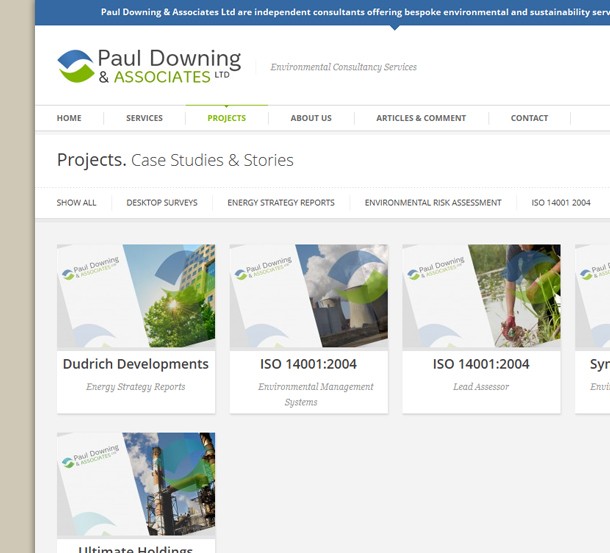Open ISO 14001:2004 Lead Assessor thumbnail image
The width and height of the screenshot is (610, 553).
pos(482,296)
